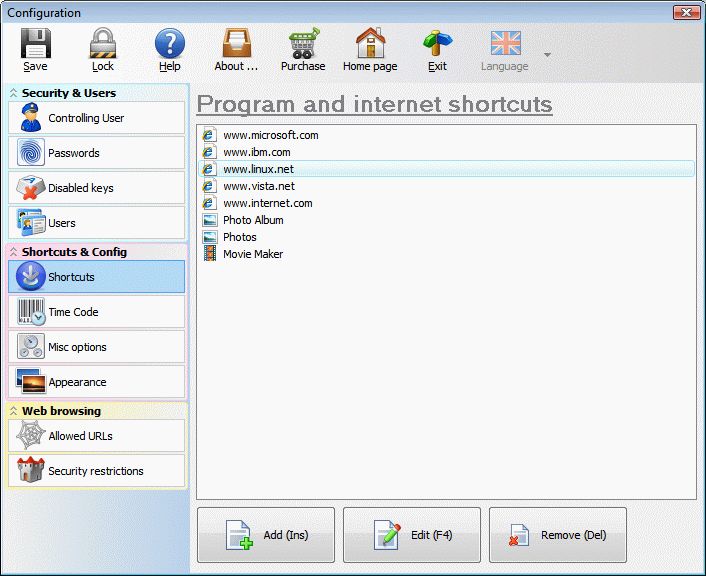Open Misc options page
This screenshot has height=576, width=706.
96,347
